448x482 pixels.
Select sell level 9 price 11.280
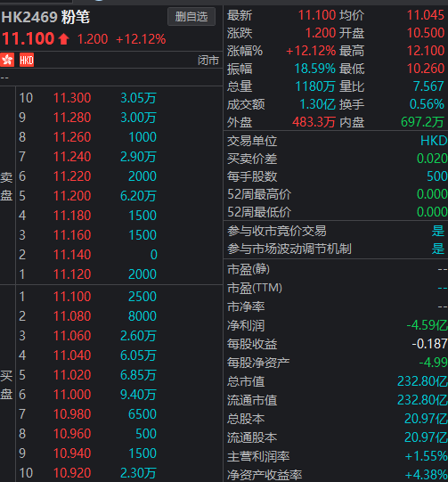72,118
